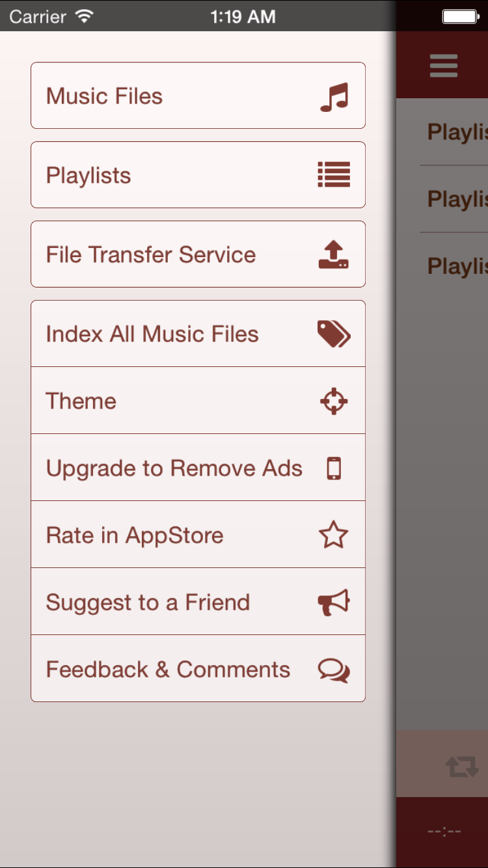This screenshot has height=868, width=488.
Task: Open the Theme settings
Action: (81, 401)
